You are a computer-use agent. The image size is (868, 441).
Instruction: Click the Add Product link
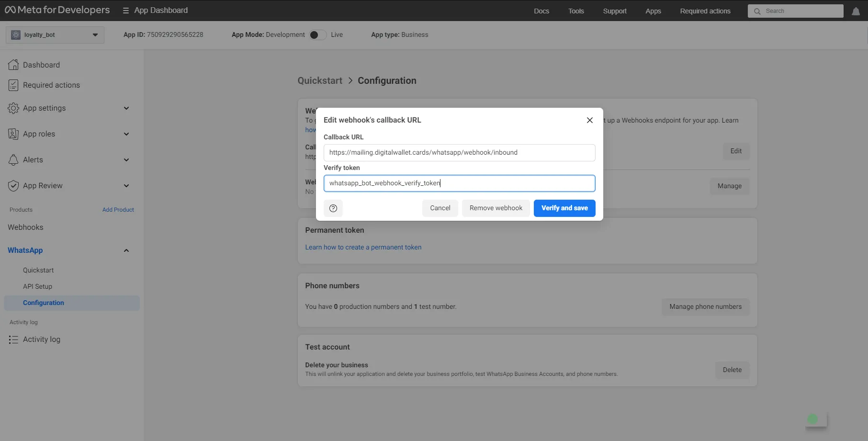[118, 210]
